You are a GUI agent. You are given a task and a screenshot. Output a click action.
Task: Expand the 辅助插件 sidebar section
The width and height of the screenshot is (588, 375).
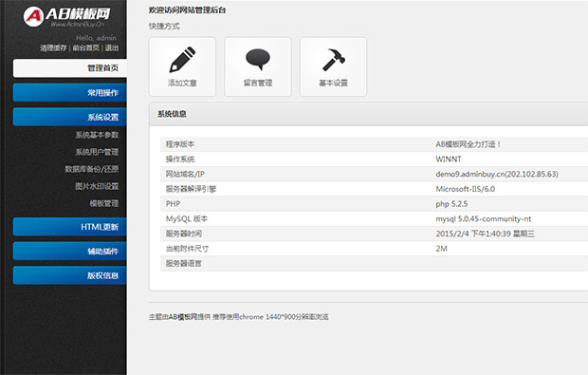[x=70, y=252]
